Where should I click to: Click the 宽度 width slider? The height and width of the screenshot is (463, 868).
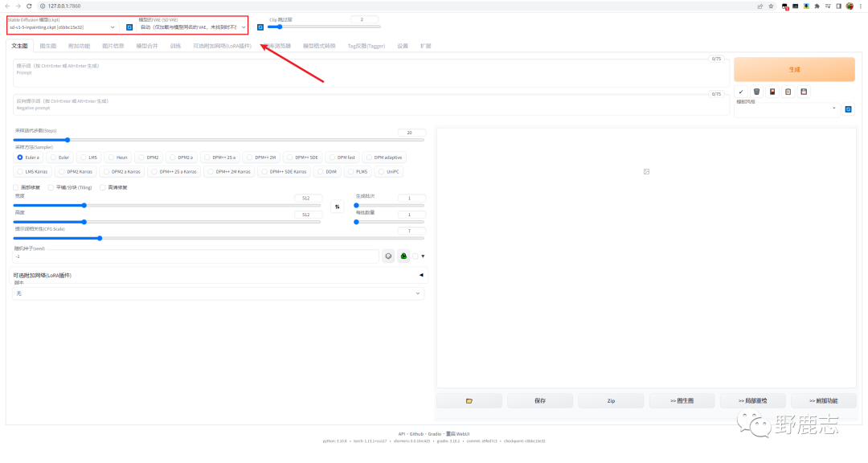pos(166,206)
